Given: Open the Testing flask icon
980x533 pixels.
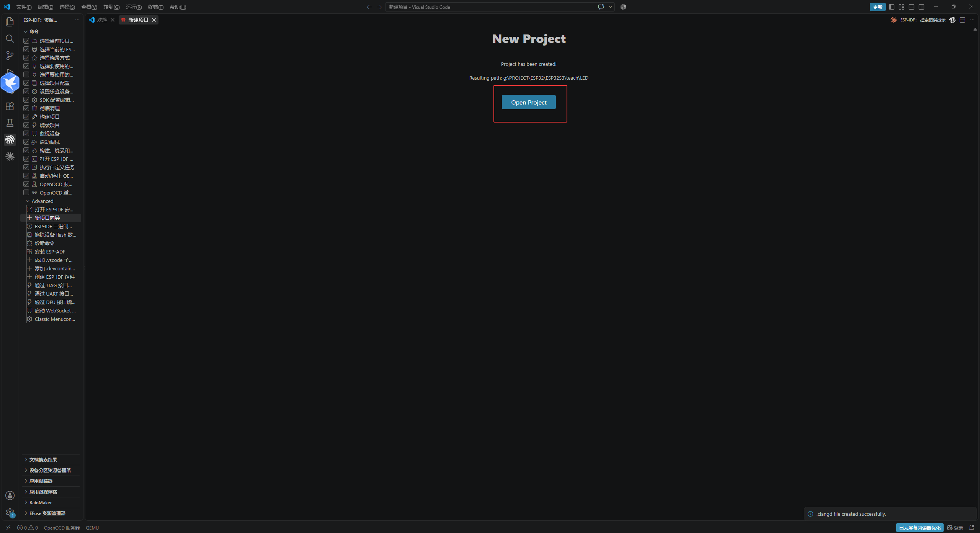Looking at the screenshot, I should pos(10,123).
